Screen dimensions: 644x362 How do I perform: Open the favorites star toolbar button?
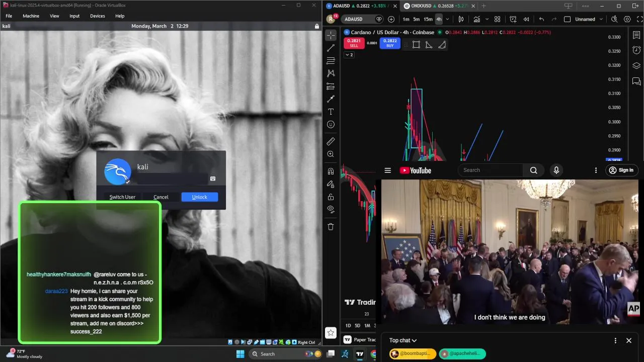(331, 332)
